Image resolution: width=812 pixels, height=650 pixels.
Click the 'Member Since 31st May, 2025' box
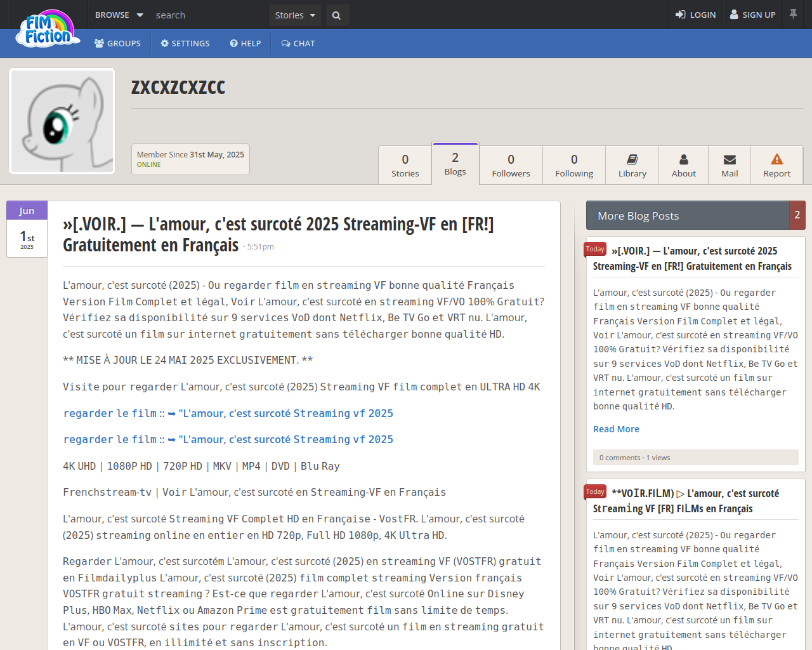190,159
